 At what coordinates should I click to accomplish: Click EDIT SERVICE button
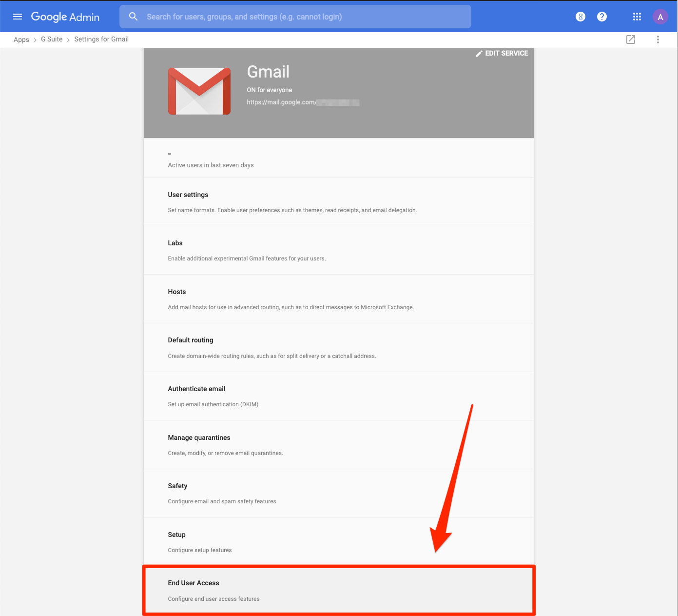click(502, 54)
